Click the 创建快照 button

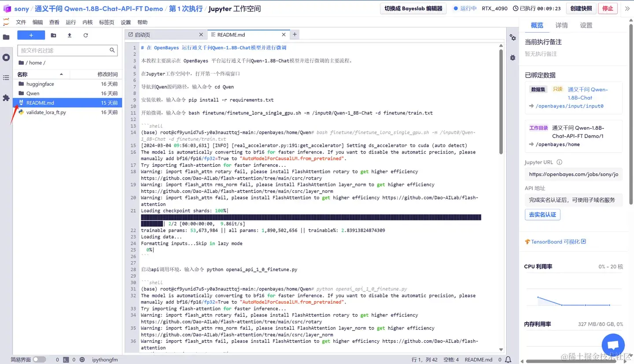(x=581, y=8)
